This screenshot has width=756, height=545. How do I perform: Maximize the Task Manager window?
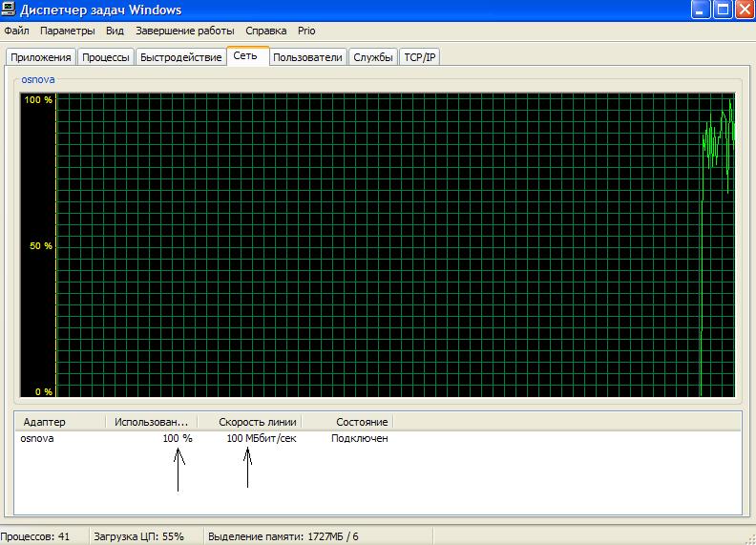(x=723, y=10)
